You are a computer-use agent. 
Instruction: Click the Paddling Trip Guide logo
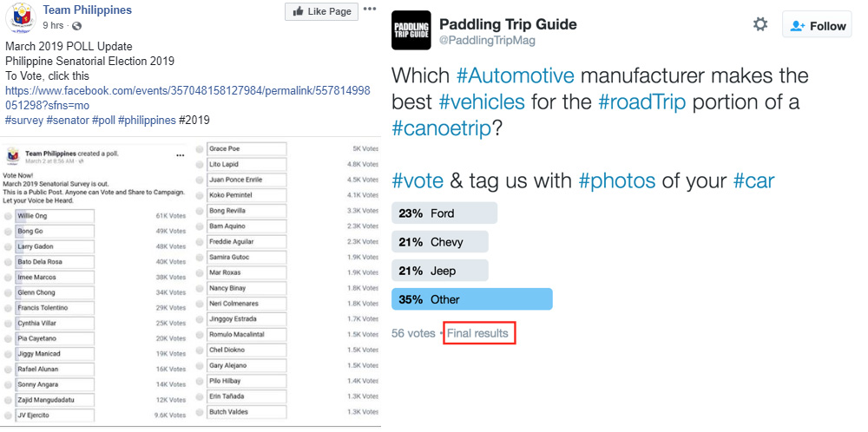tap(411, 29)
